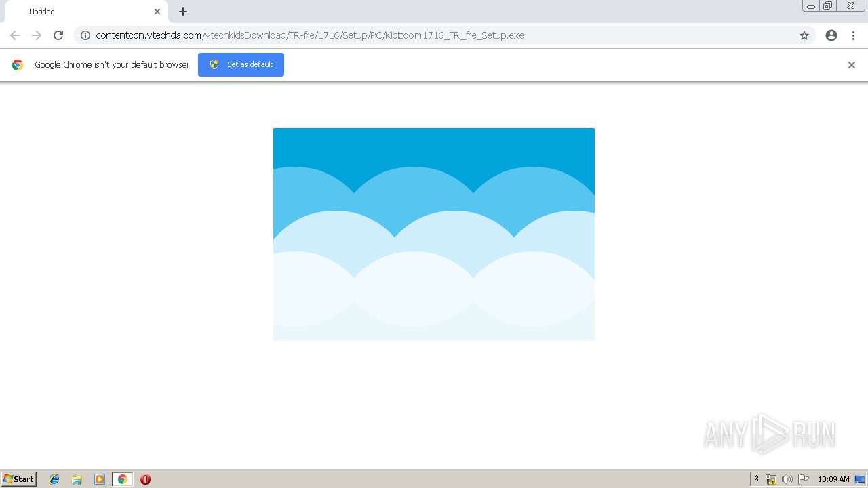Open the network status tray icon
Viewport: 868px width, 488px height.
(771, 479)
